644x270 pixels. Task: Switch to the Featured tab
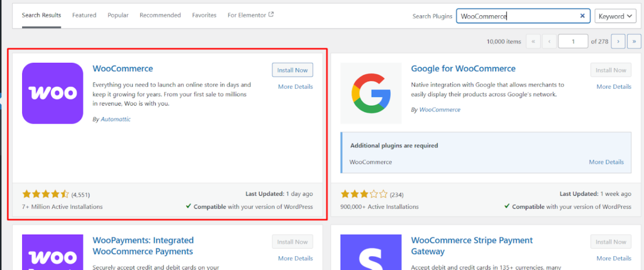click(84, 15)
